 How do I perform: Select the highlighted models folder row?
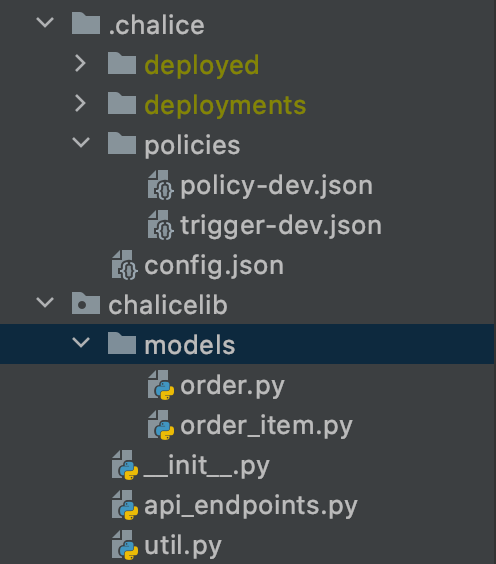247,344
